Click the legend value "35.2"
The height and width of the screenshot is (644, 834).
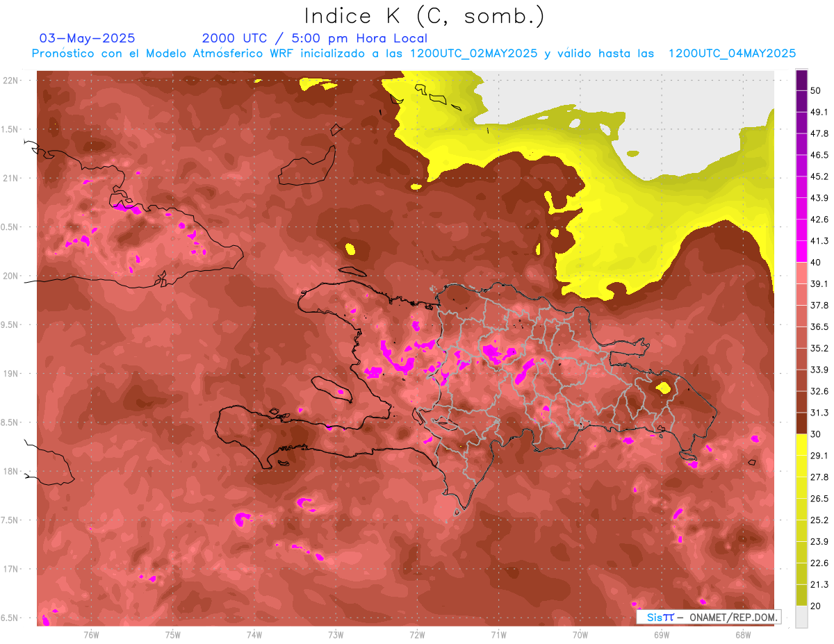click(x=819, y=348)
